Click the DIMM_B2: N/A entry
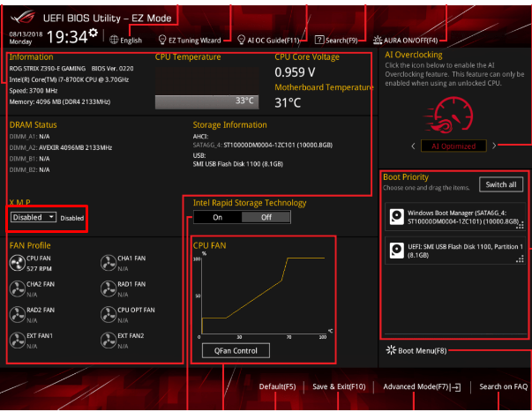This screenshot has height=412, width=532. (29, 169)
